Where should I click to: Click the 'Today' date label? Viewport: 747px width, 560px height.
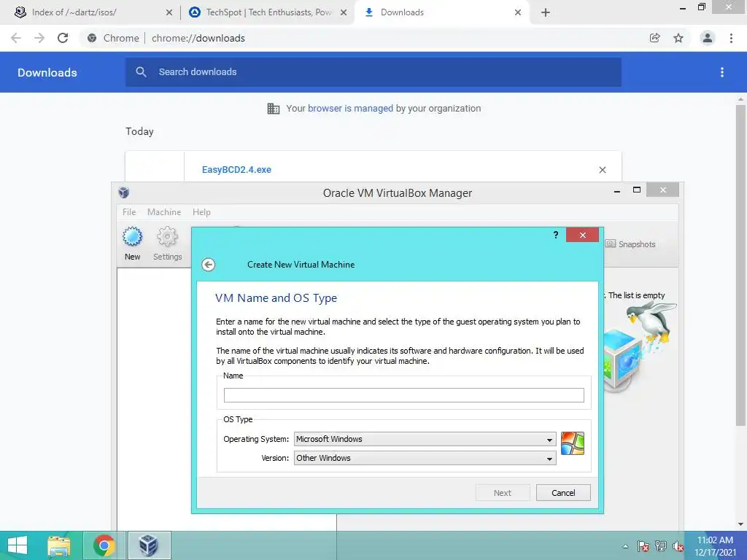(x=139, y=132)
